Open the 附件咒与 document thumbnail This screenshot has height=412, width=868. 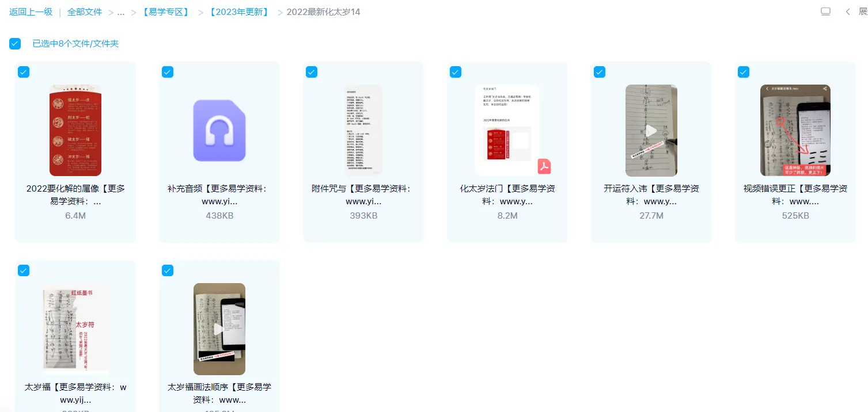coord(363,131)
